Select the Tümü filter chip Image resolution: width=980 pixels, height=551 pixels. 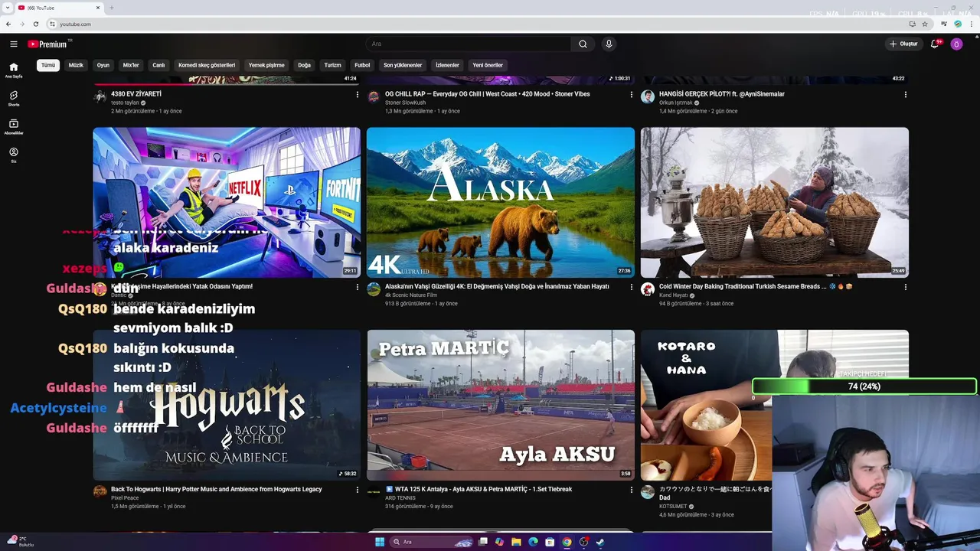48,65
